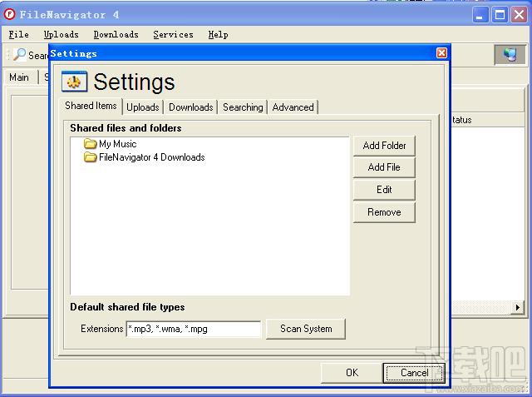Click the Cancel button
Viewport: 532px width, 397px height.
point(414,373)
